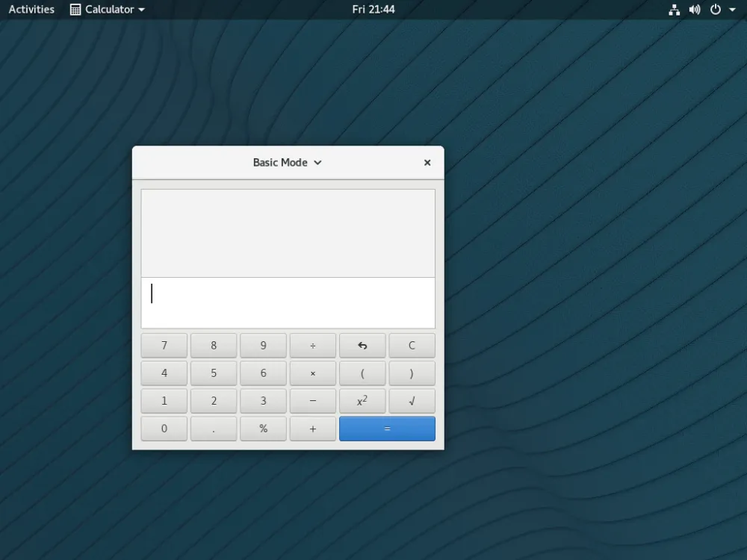
Task: Adjust the system volume icon
Action: pos(693,10)
